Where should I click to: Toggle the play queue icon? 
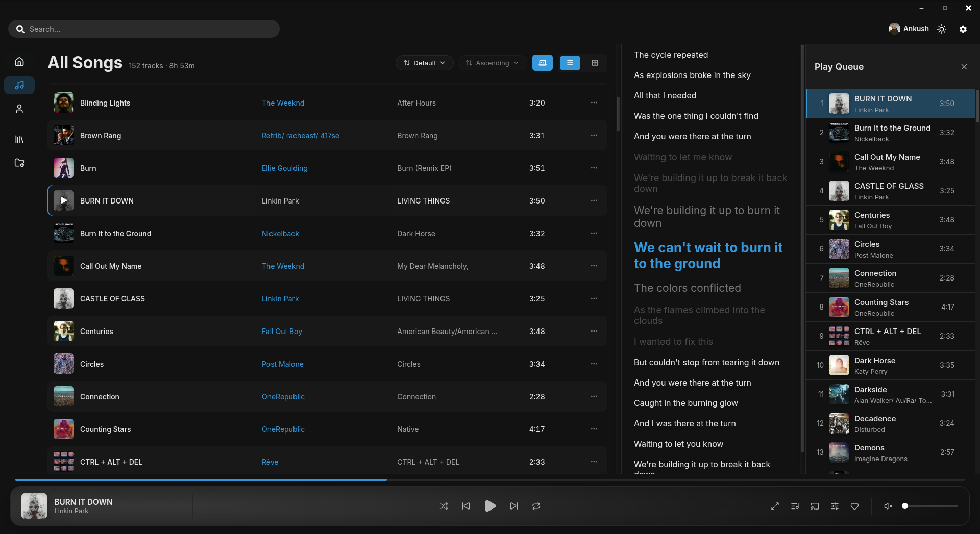tap(795, 506)
